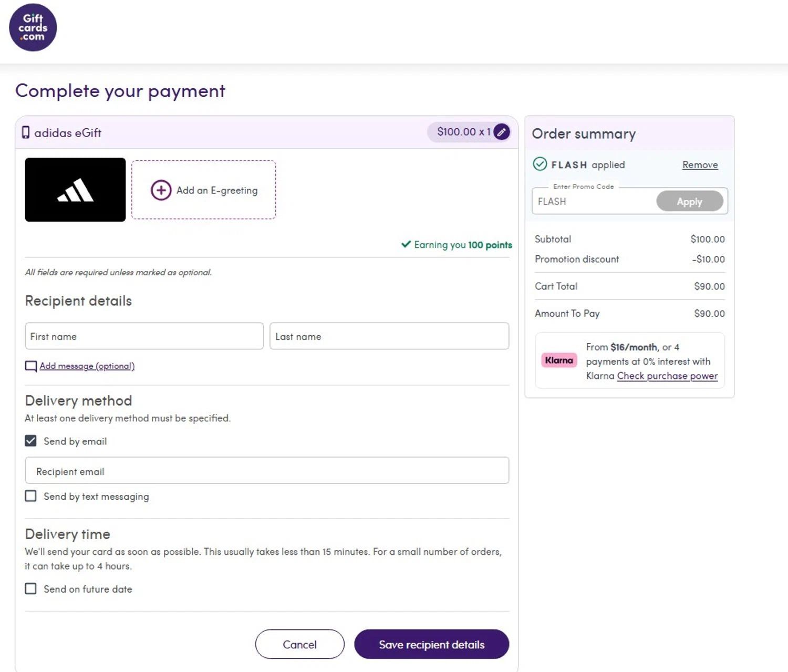Image resolution: width=788 pixels, height=672 pixels.
Task: Click the $100.00 x 1 quantity pill
Action: point(469,132)
